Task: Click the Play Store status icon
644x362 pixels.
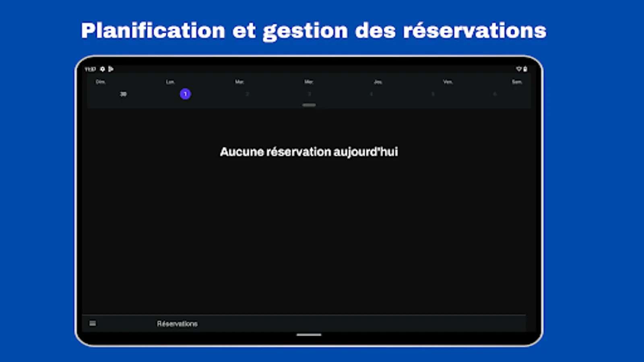Action: (111, 69)
